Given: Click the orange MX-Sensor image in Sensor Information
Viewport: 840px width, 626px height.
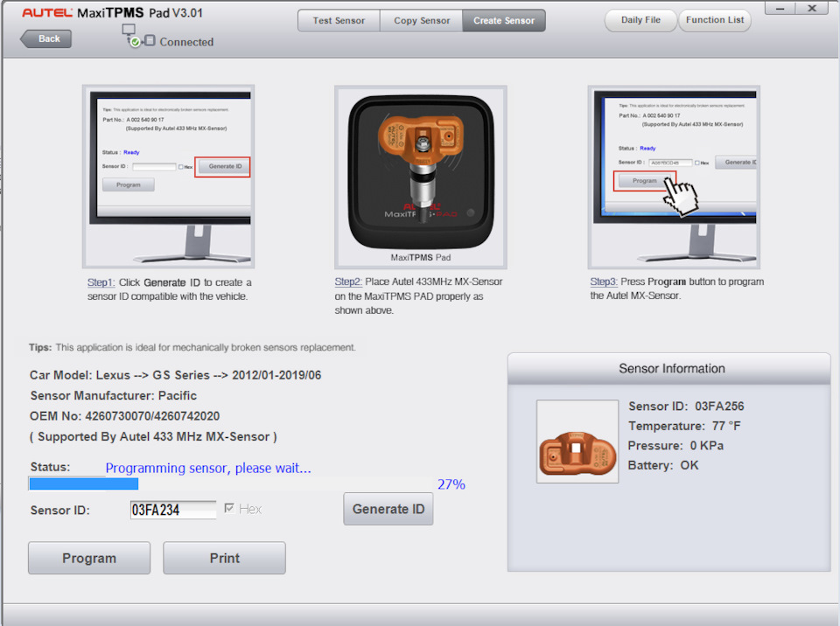Looking at the screenshot, I should pos(577,442).
